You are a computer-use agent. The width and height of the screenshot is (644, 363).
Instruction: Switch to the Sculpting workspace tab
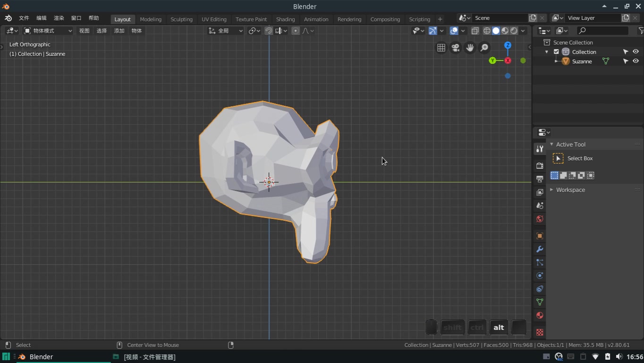point(181,19)
